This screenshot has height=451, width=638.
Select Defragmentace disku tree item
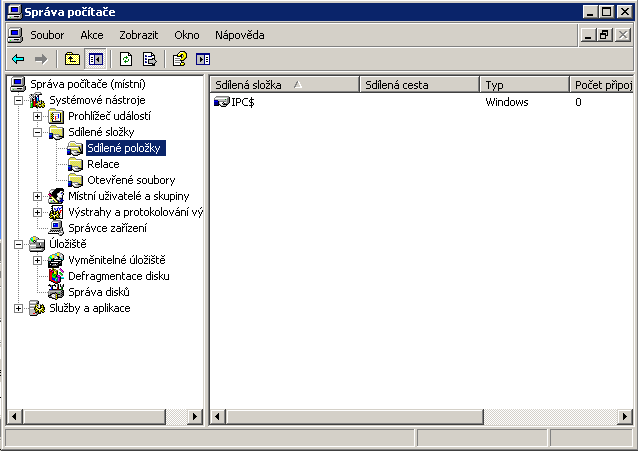(119, 276)
